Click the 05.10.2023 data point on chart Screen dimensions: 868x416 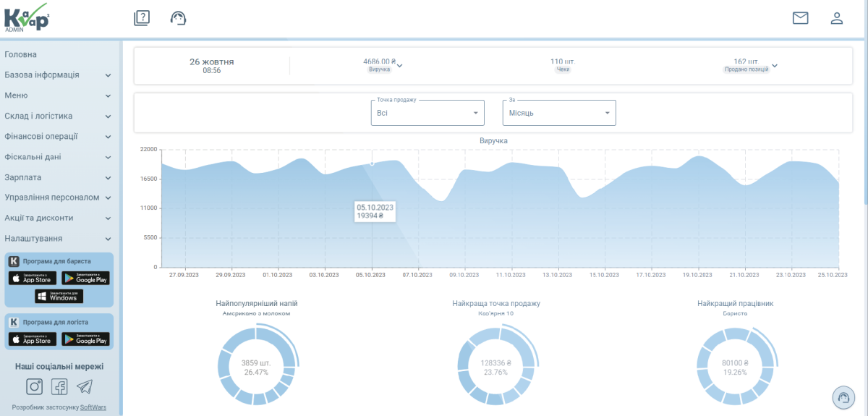[x=372, y=164]
